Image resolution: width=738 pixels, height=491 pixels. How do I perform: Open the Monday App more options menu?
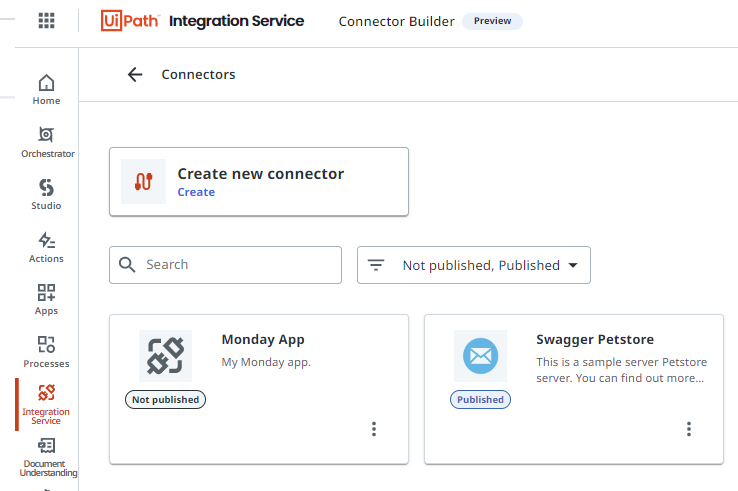pos(374,429)
